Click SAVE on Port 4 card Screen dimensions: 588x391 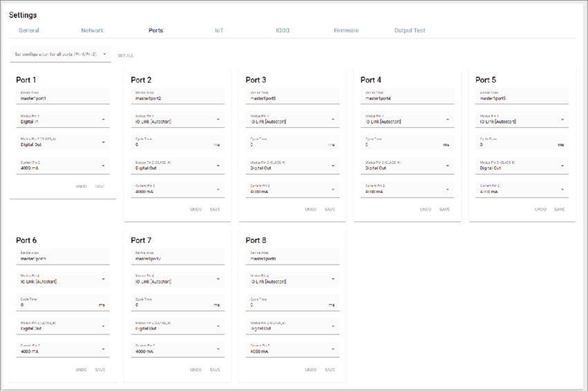444,209
